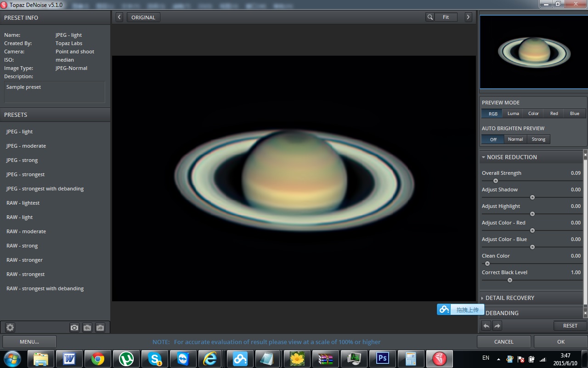Open uTorrent from taskbar
This screenshot has width=588, height=368.
(126, 358)
